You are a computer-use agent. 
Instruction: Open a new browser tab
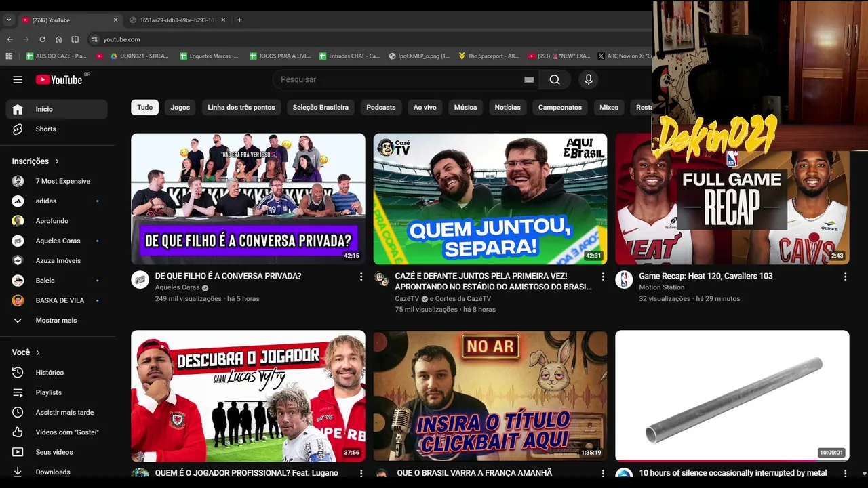[239, 20]
